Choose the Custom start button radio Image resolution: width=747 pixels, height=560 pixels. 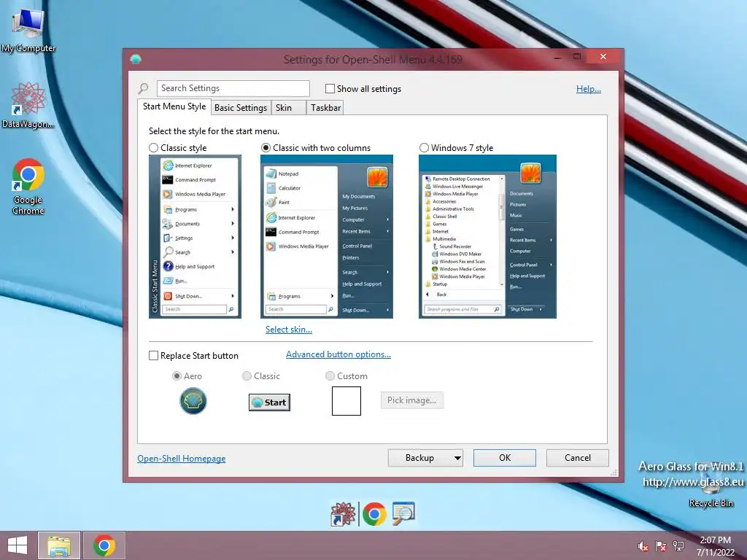tap(330, 376)
